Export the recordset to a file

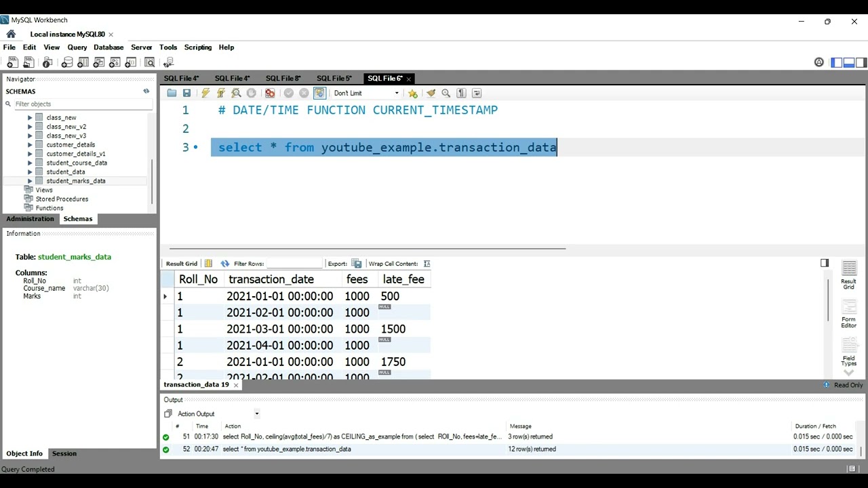[x=356, y=264]
